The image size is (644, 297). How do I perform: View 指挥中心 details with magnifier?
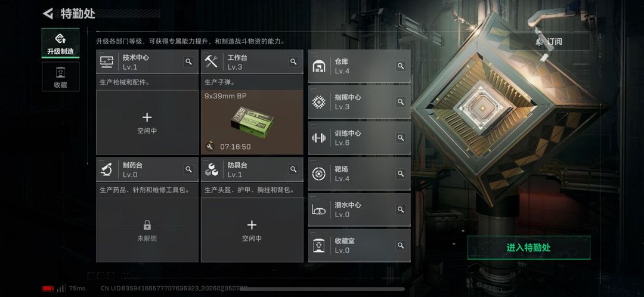click(x=401, y=101)
